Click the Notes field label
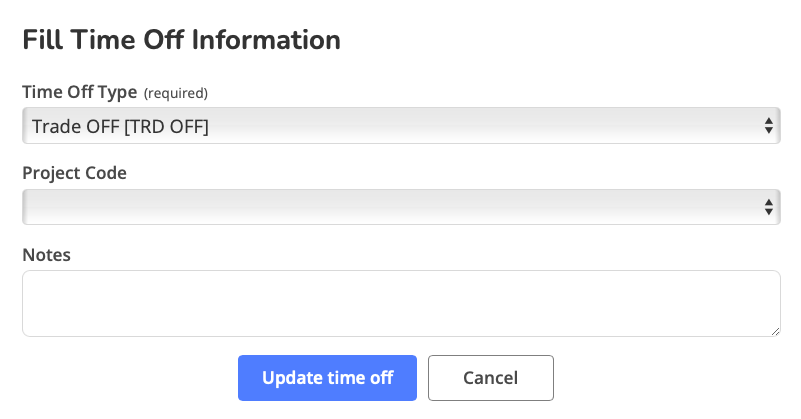This screenshot has width=801, height=419. point(46,254)
